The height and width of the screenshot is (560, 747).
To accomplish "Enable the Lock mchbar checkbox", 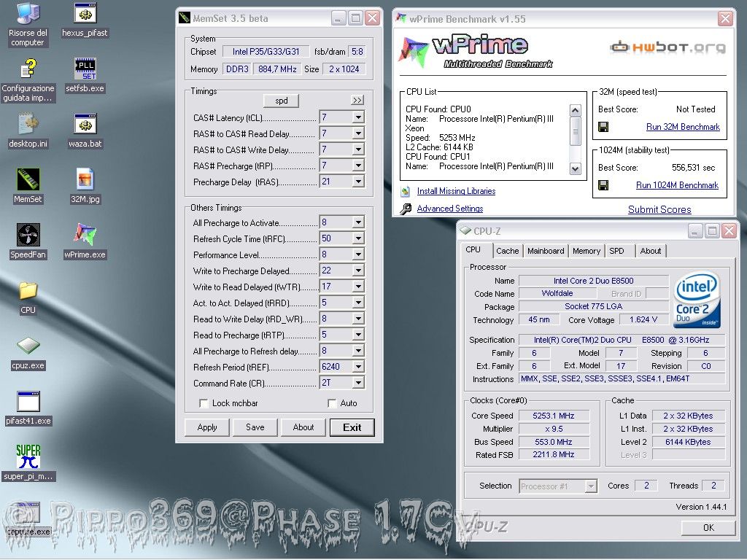I will click(x=204, y=403).
